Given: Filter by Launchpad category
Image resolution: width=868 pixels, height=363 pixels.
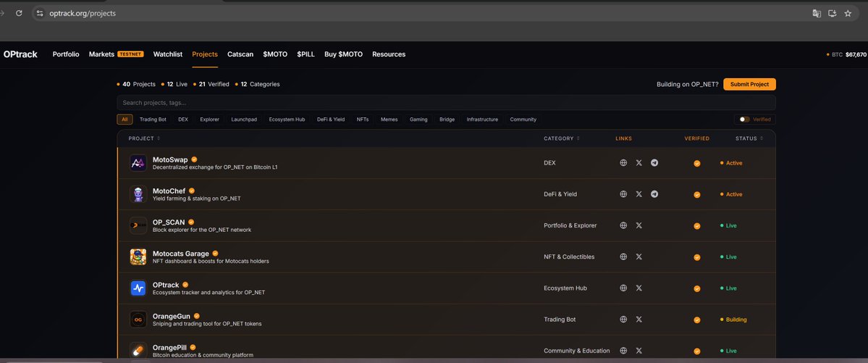Looking at the screenshot, I should coord(244,119).
